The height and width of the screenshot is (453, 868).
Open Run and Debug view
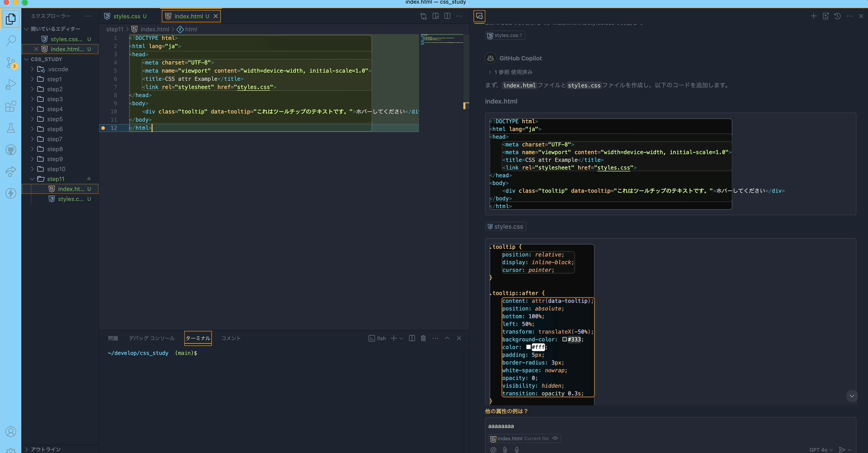coord(11,84)
